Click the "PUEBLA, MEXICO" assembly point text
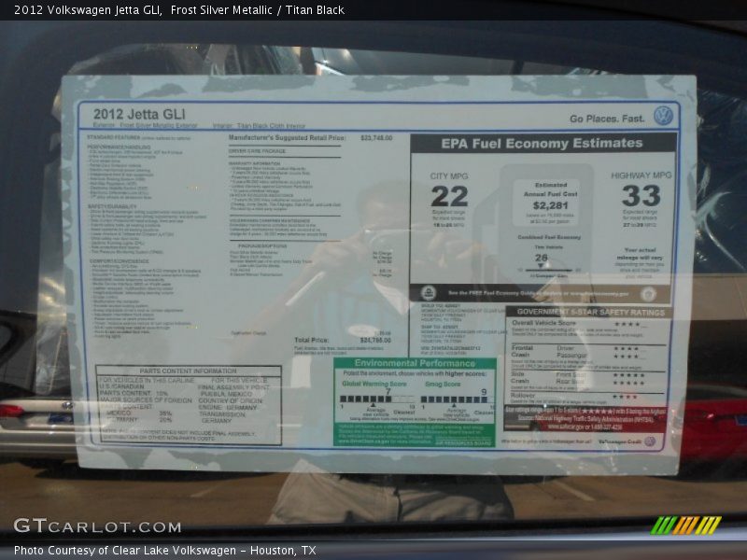This screenshot has height=560, width=747. (x=227, y=394)
